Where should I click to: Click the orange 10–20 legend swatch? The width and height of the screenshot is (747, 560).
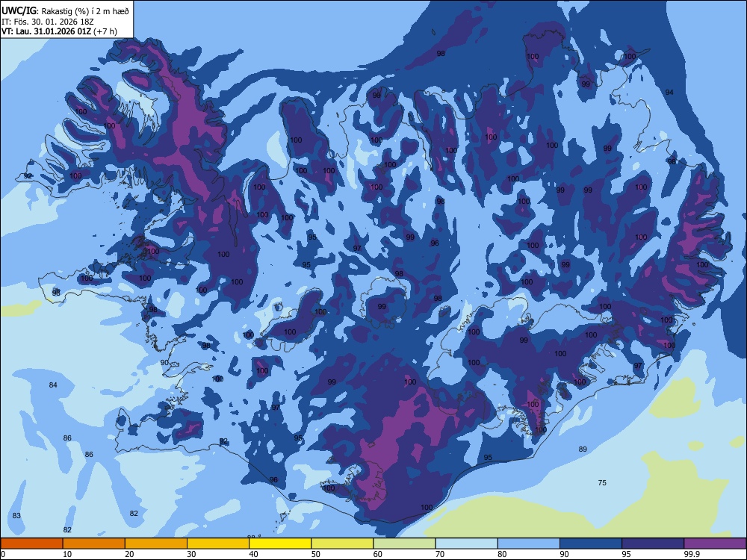coord(94,544)
